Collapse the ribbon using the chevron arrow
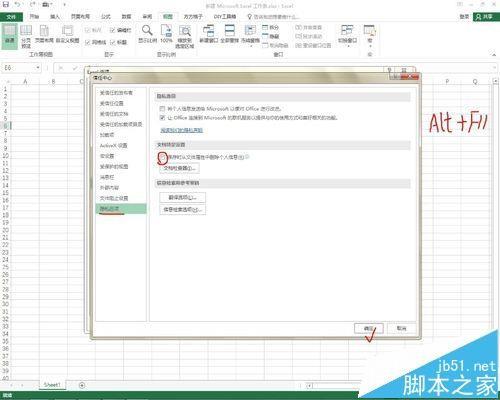The width and height of the screenshot is (500, 400). (494, 54)
